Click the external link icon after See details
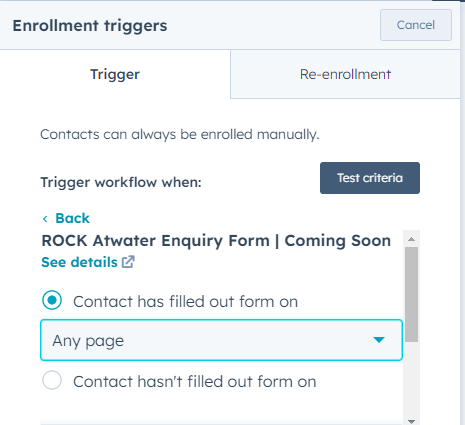Image resolution: width=465 pixels, height=425 pixels. [x=128, y=262]
